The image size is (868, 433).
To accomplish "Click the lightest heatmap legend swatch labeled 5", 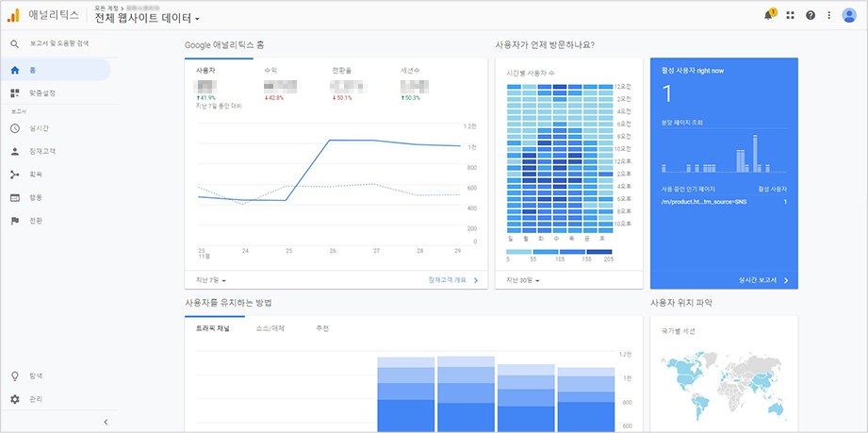I will tap(519, 252).
